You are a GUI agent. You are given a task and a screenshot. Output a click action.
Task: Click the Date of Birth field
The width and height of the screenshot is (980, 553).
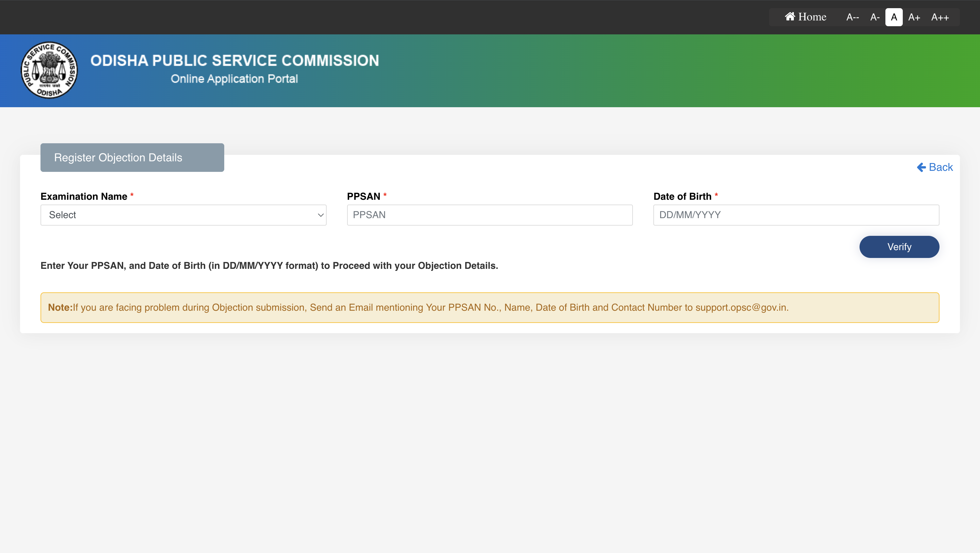click(x=796, y=215)
